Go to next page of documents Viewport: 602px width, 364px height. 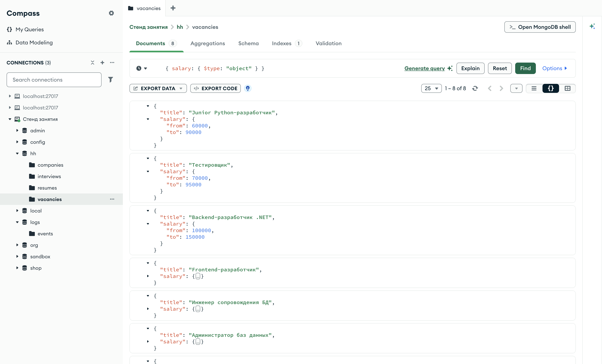501,88
